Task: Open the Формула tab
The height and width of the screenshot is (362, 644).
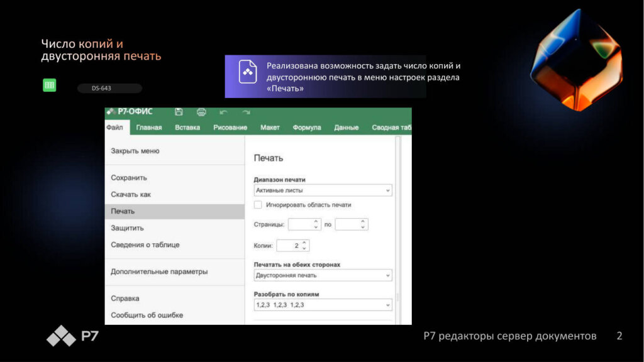Action: [307, 128]
